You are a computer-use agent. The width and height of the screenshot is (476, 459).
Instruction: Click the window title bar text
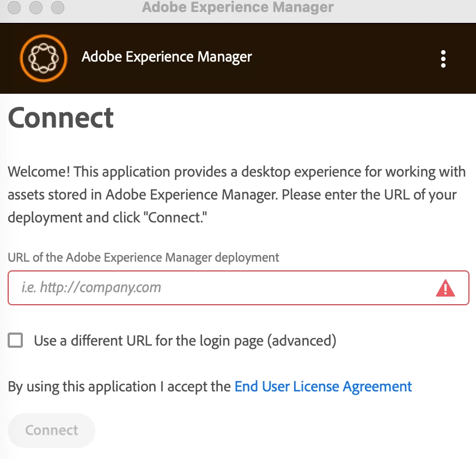237,8
